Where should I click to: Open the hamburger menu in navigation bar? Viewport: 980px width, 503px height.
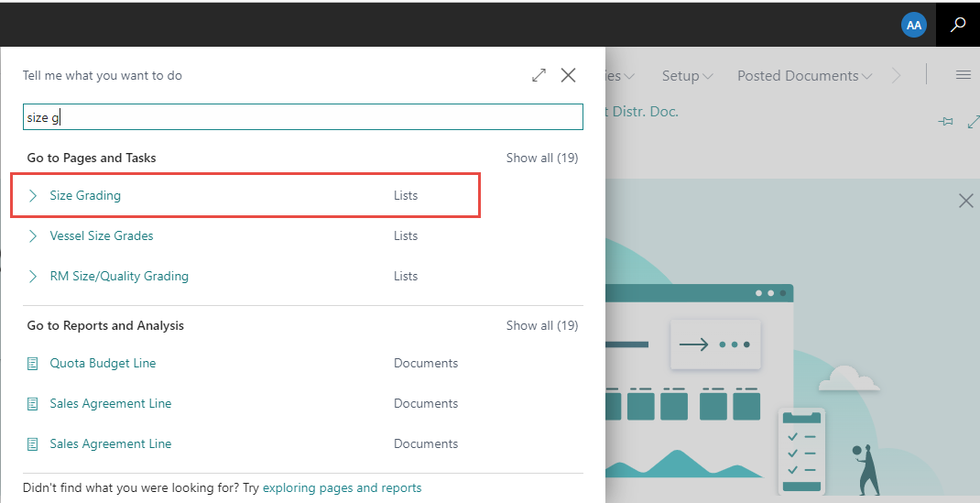[963, 75]
